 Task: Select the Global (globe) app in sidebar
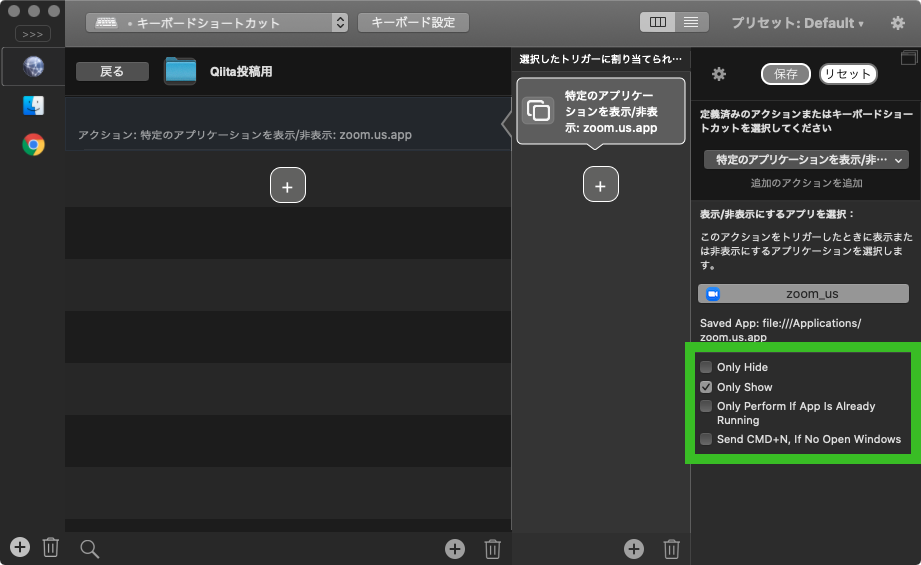33,66
